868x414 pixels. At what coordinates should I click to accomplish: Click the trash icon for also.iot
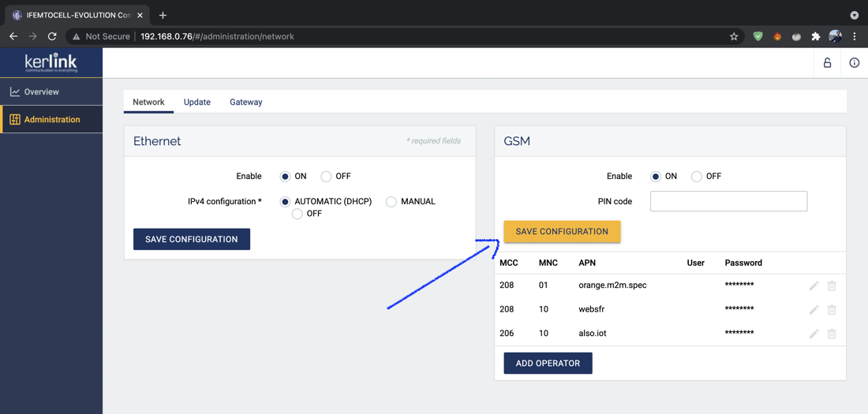(x=832, y=334)
